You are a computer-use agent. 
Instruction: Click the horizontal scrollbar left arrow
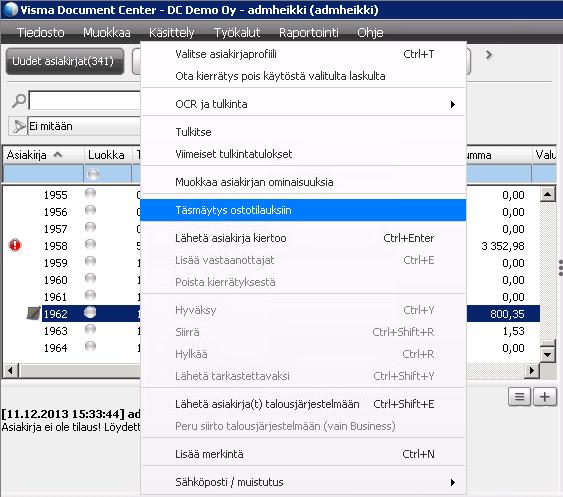click(x=11, y=370)
